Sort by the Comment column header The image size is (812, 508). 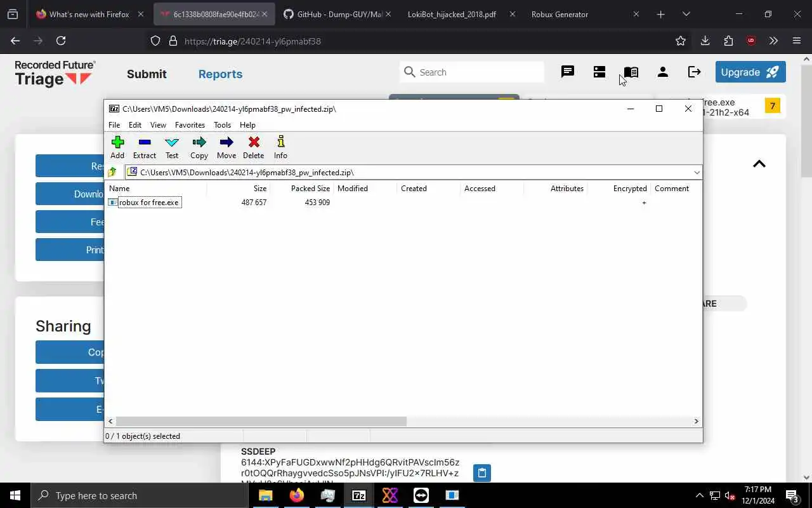click(676, 189)
